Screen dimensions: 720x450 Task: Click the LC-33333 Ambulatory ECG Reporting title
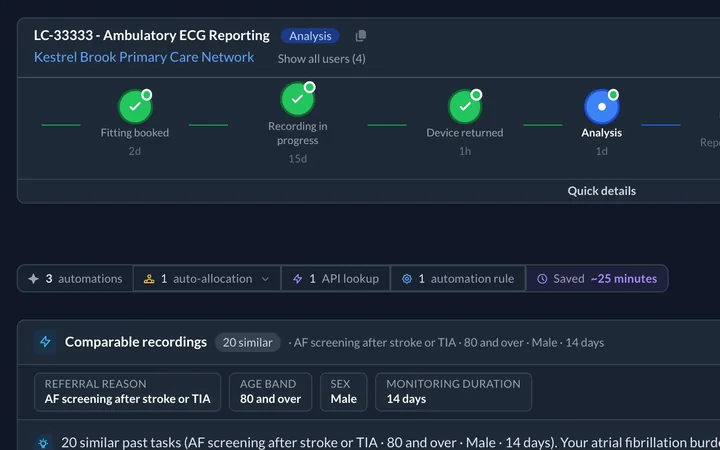click(x=152, y=36)
